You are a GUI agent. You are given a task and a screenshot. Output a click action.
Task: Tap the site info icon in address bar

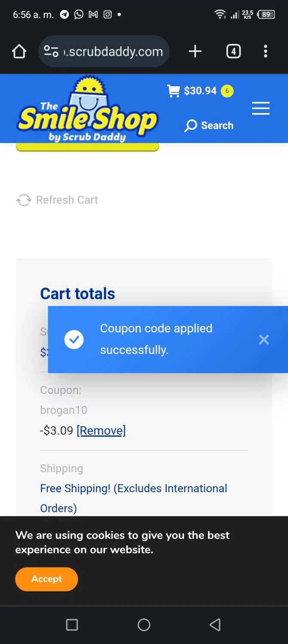[x=51, y=52]
